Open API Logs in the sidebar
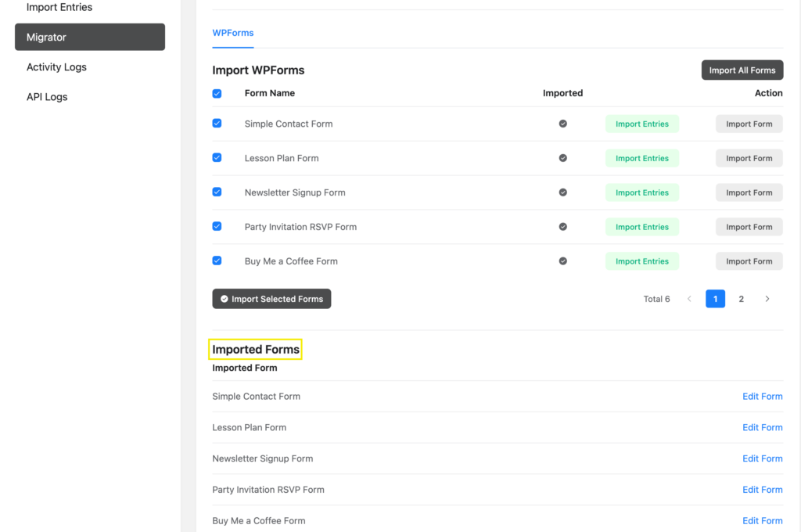The height and width of the screenshot is (532, 801). coord(47,96)
